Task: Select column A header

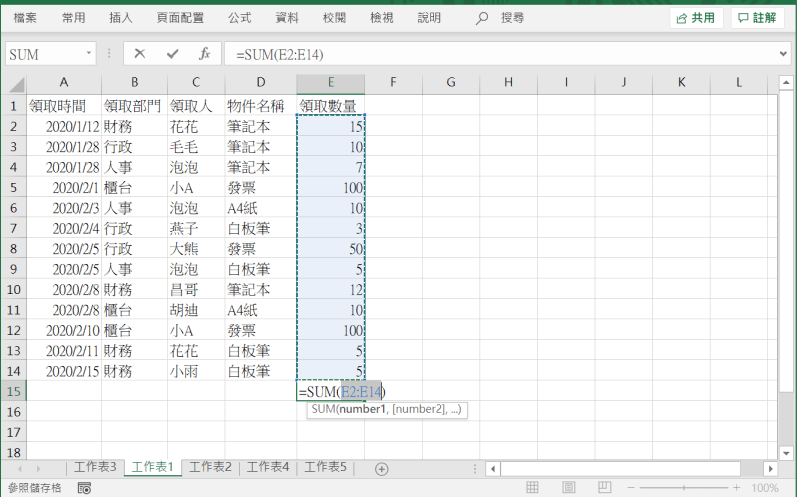Action: tap(64, 83)
